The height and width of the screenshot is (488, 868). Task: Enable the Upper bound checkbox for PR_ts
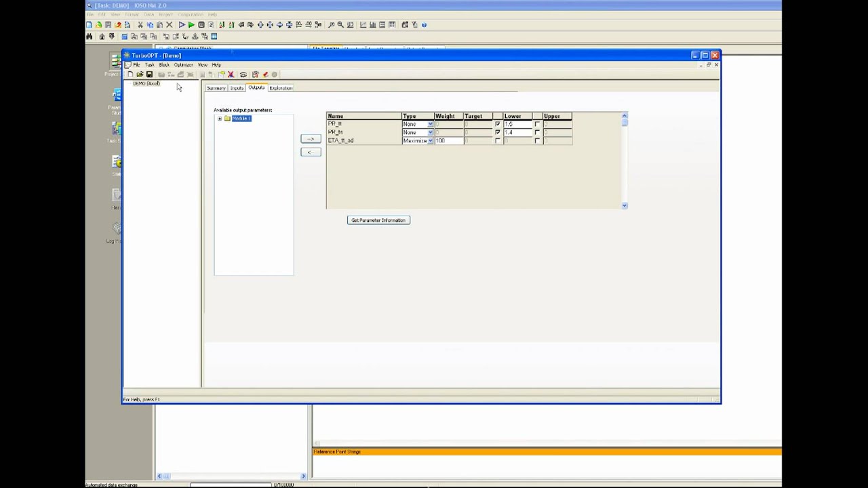coord(537,132)
